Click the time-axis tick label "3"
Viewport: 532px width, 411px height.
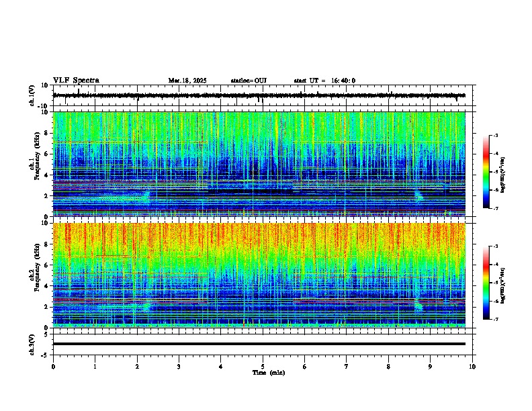(x=179, y=367)
